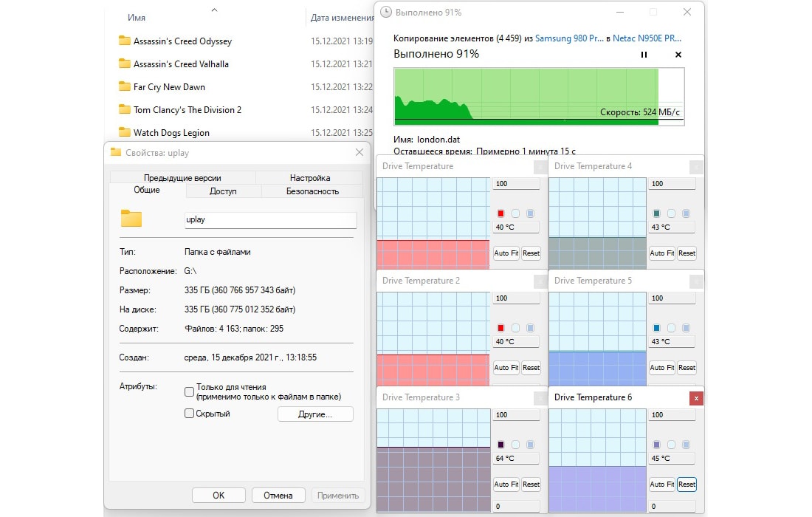Click the Far Cry New Dawn folder icon

tap(124, 87)
